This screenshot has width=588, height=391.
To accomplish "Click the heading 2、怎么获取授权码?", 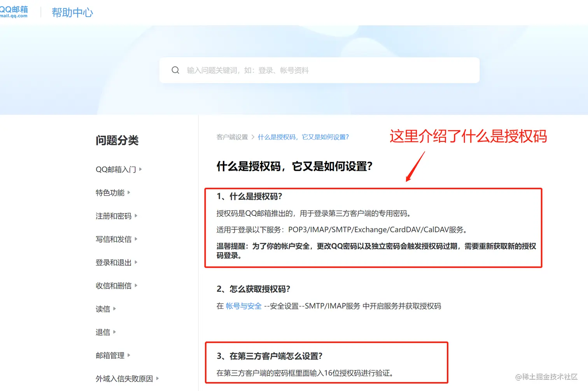I will (254, 289).
